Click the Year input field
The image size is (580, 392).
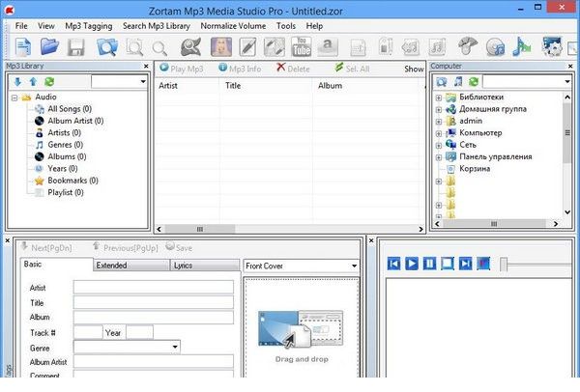[x=139, y=332]
